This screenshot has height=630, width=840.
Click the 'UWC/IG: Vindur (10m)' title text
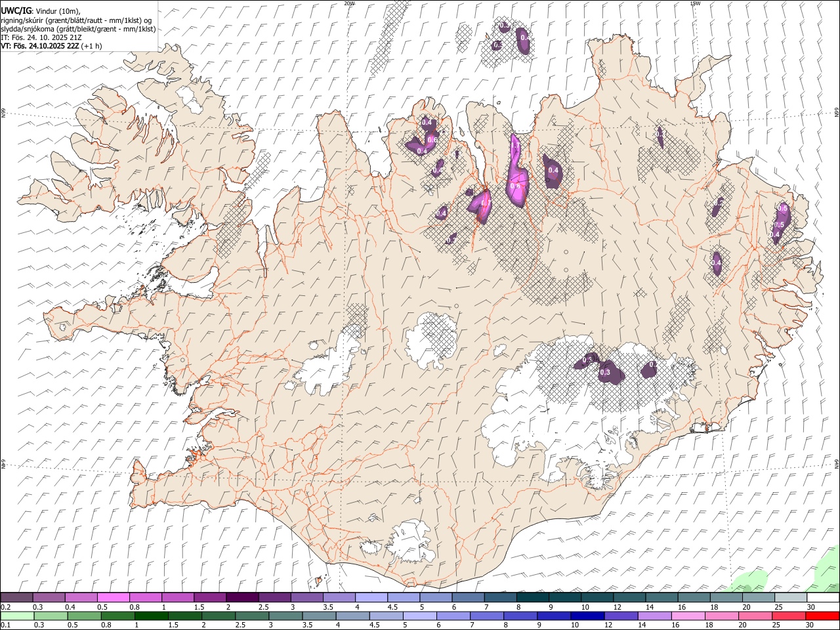(x=40, y=10)
